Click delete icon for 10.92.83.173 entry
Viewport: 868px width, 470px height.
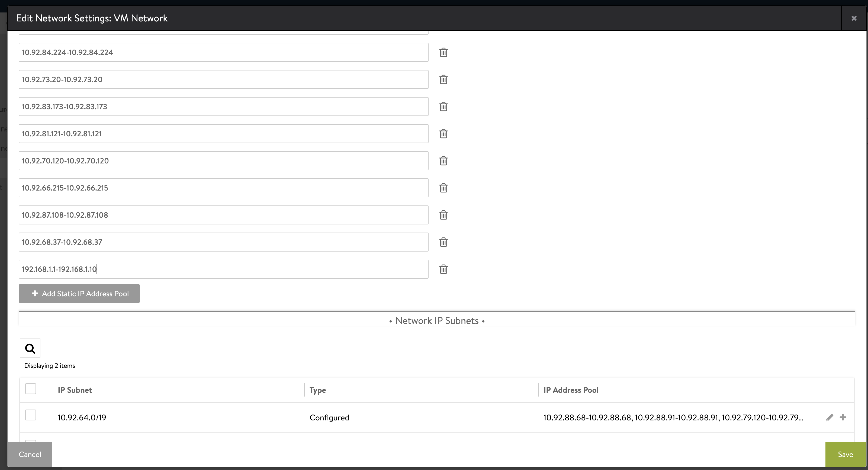[443, 107]
